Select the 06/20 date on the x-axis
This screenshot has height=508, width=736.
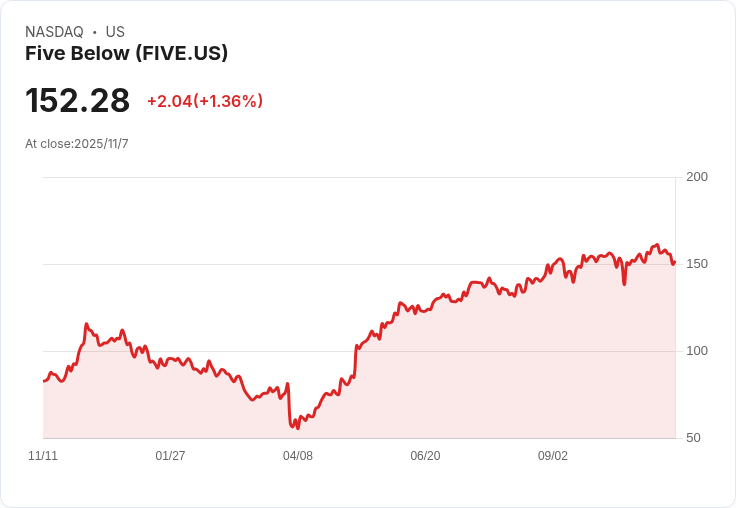click(425, 456)
